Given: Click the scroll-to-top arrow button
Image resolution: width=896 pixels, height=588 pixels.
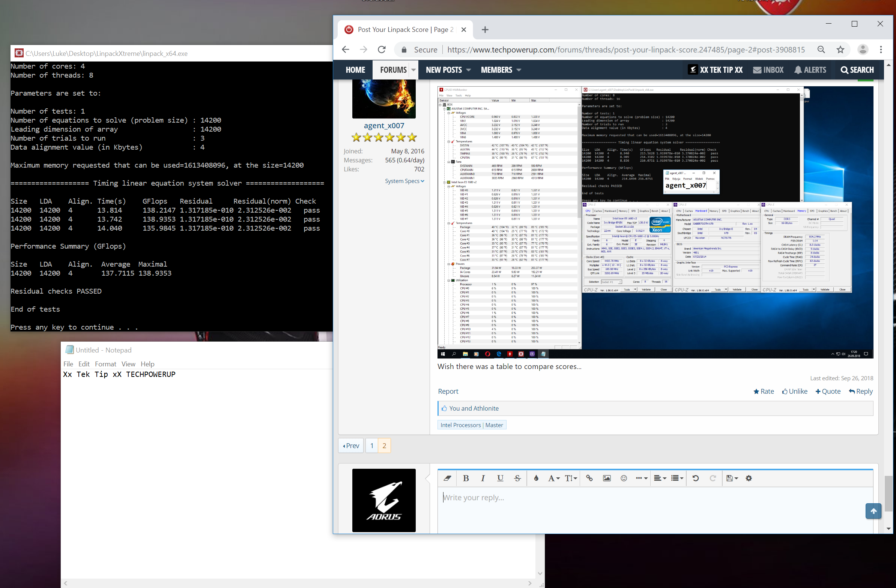Looking at the screenshot, I should [x=873, y=511].
